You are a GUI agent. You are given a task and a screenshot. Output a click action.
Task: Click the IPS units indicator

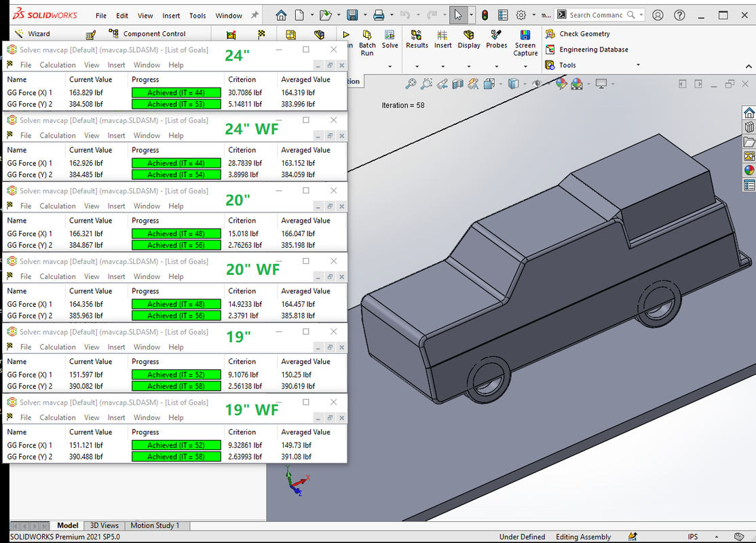click(693, 537)
